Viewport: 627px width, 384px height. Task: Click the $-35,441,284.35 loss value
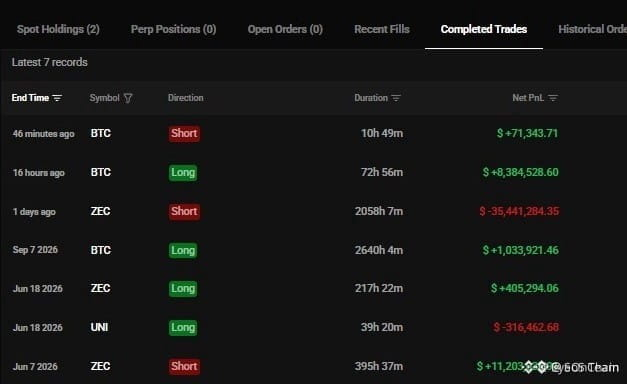(x=519, y=211)
